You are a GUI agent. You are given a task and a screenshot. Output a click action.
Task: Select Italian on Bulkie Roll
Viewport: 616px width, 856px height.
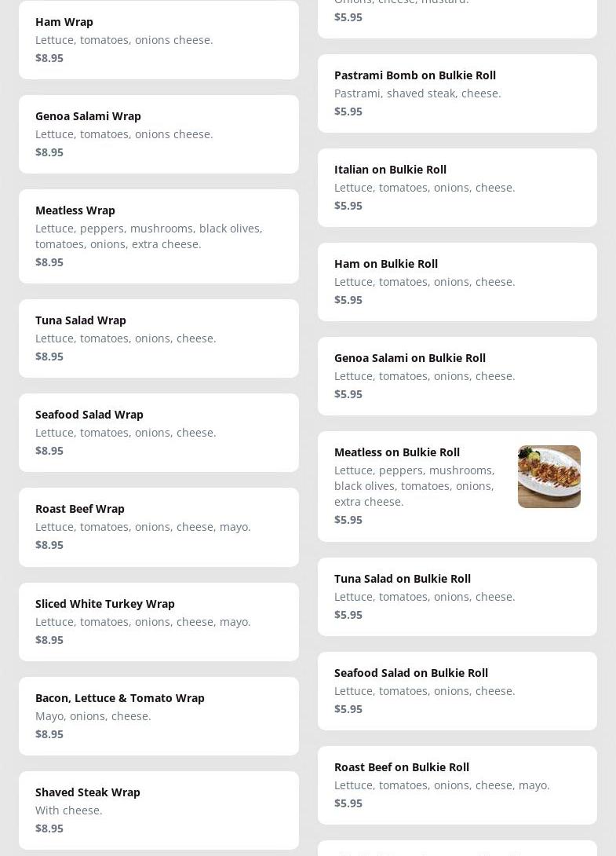pos(457,187)
